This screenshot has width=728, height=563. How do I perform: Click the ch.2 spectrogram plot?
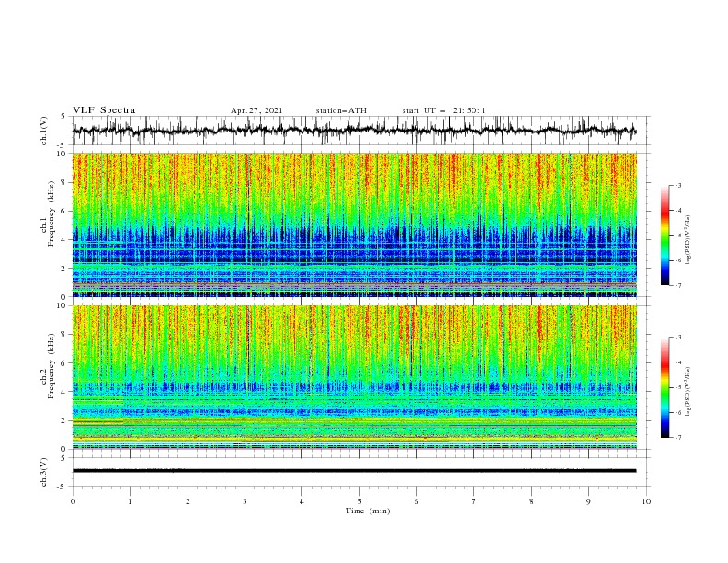pos(355,377)
